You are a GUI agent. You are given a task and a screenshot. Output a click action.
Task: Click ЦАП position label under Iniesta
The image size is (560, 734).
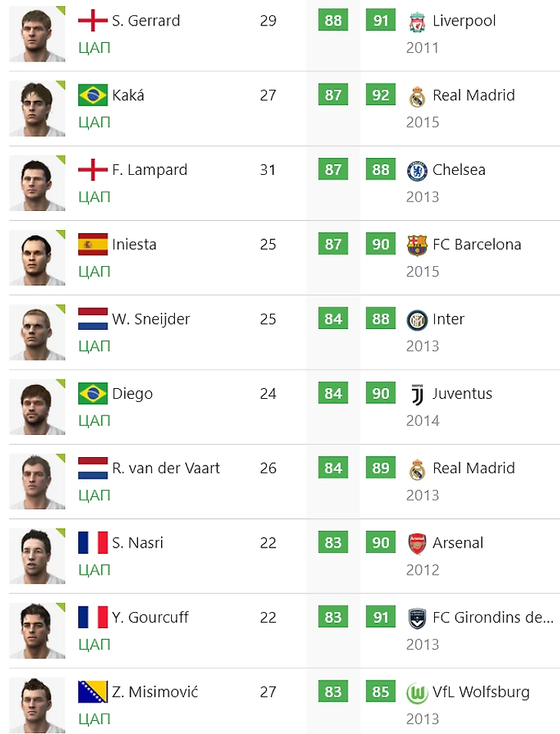[x=94, y=272]
